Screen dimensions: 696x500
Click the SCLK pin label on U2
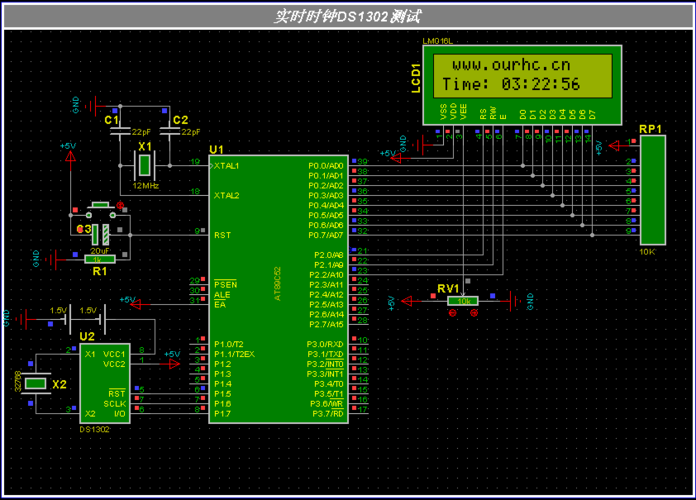(x=115, y=404)
